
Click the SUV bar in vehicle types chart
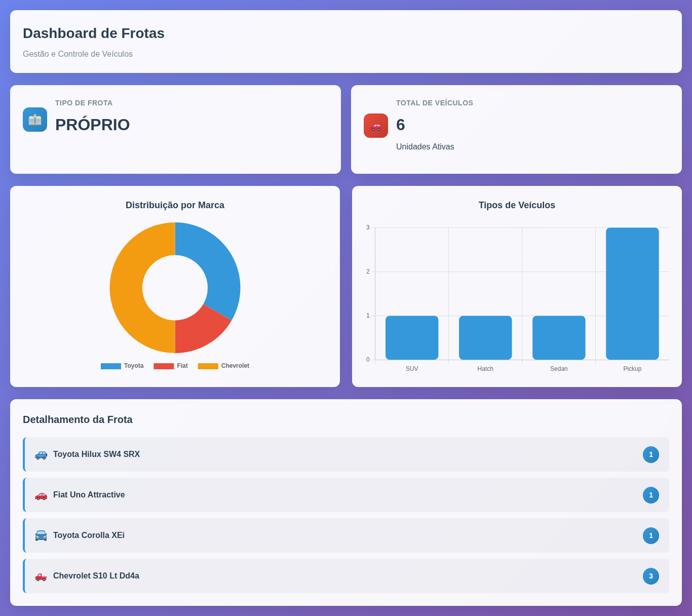pos(412,338)
